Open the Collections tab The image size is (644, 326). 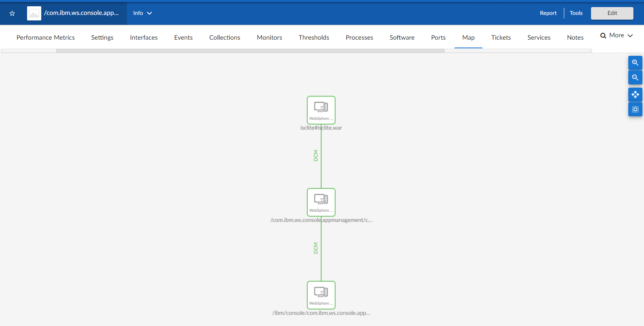pyautogui.click(x=225, y=38)
